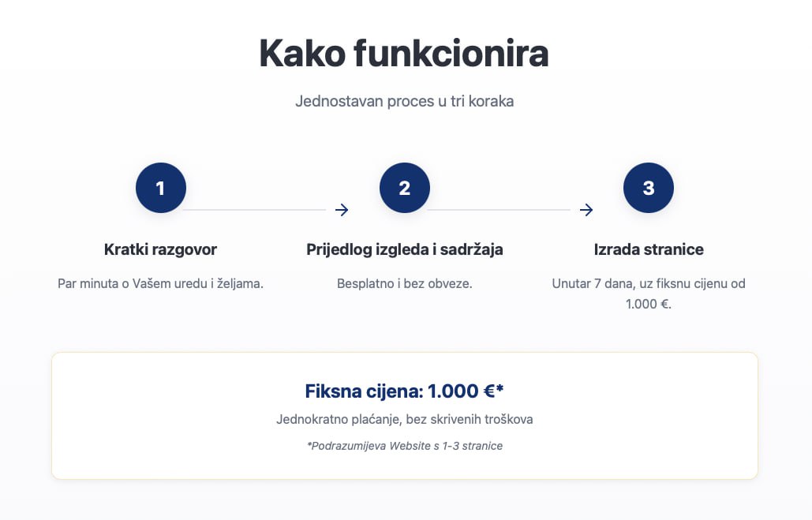Select the "Prijedlog izgleda i sadržaja" title
Viewport: 812px width, 520px height.
click(x=405, y=249)
